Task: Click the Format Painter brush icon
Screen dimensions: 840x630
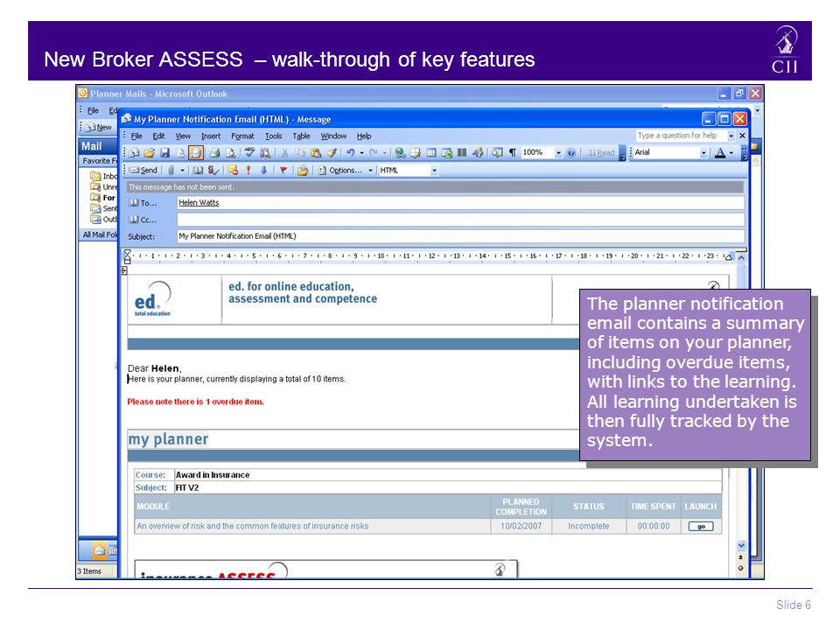Action: click(332, 153)
